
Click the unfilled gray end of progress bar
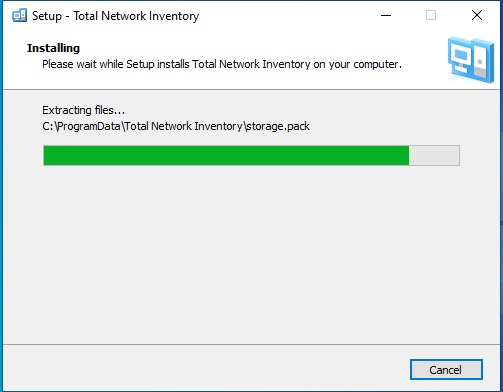coord(434,155)
